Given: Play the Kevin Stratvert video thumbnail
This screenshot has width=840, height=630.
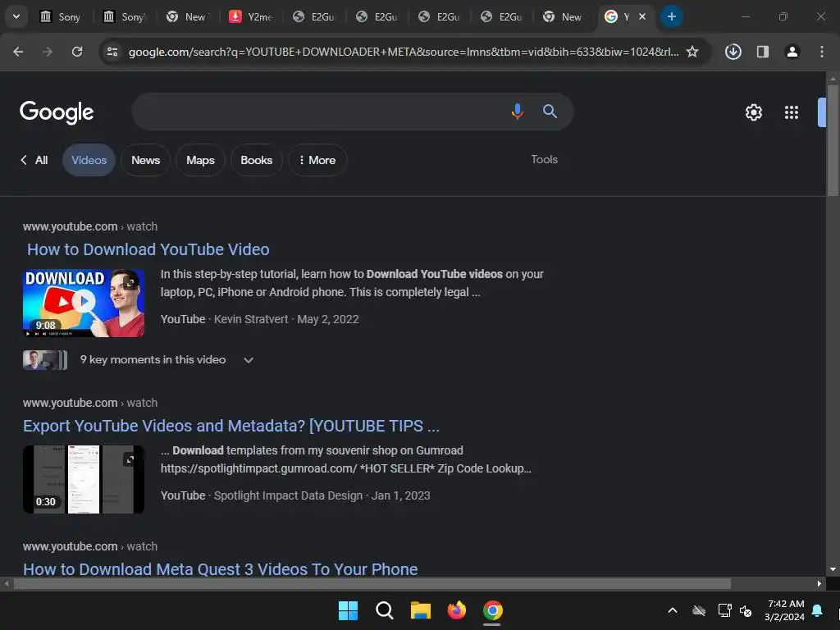Looking at the screenshot, I should 84,304.
